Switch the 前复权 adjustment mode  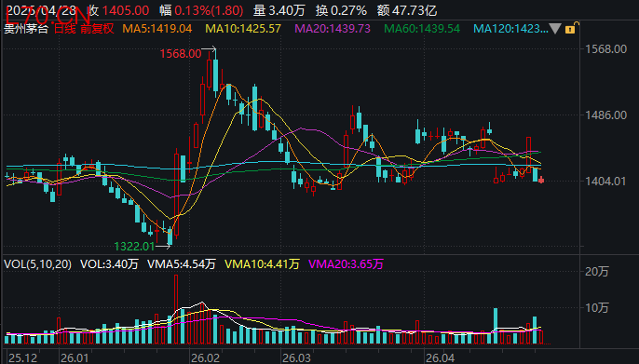click(97, 29)
